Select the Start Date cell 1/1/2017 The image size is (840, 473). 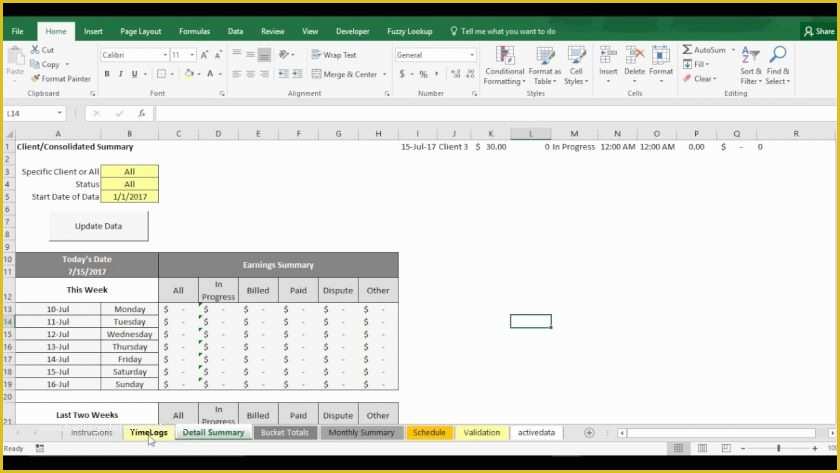130,197
